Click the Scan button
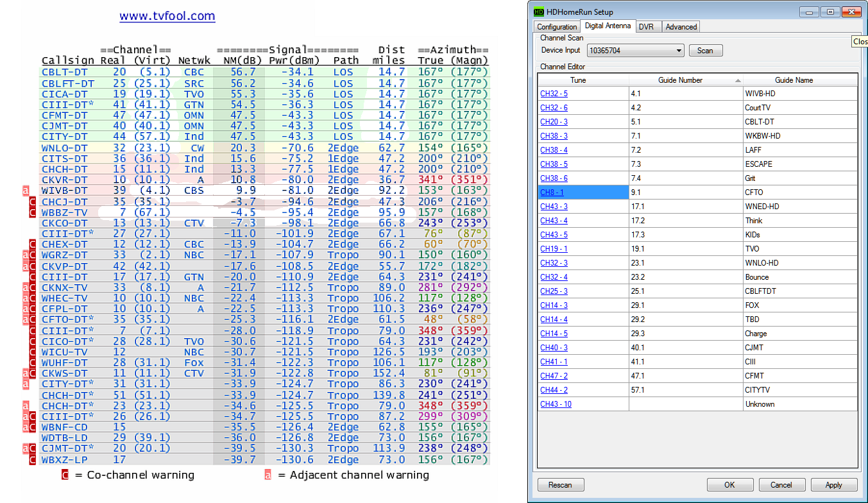The width and height of the screenshot is (868, 503). [705, 50]
